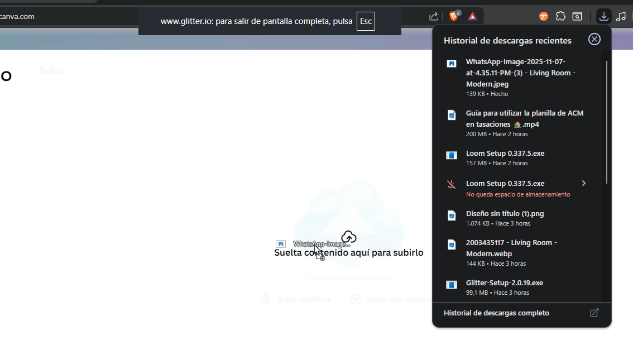Click the share page icon in the address bar

pyautogui.click(x=434, y=16)
